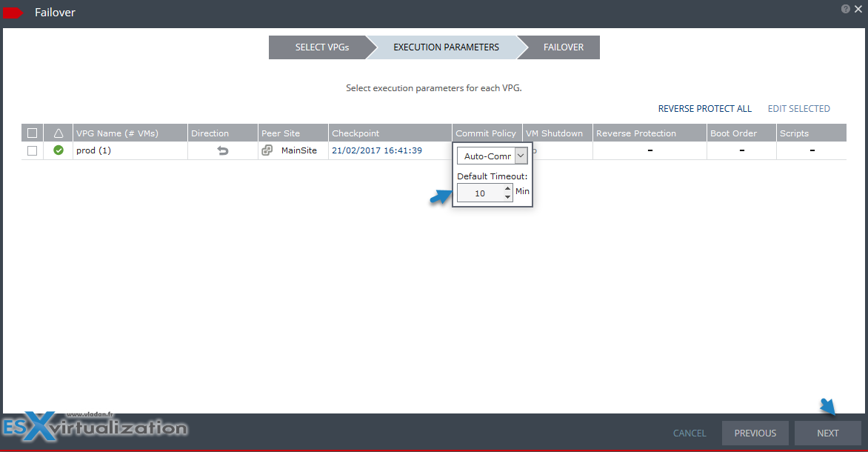Screen dimensions: 868x452
Task: Close the Failover dialog with the X
Action: [858, 9]
